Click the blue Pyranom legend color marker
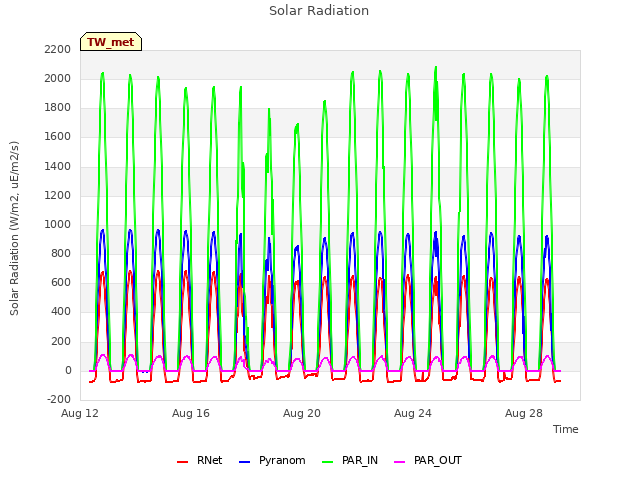 click(244, 462)
